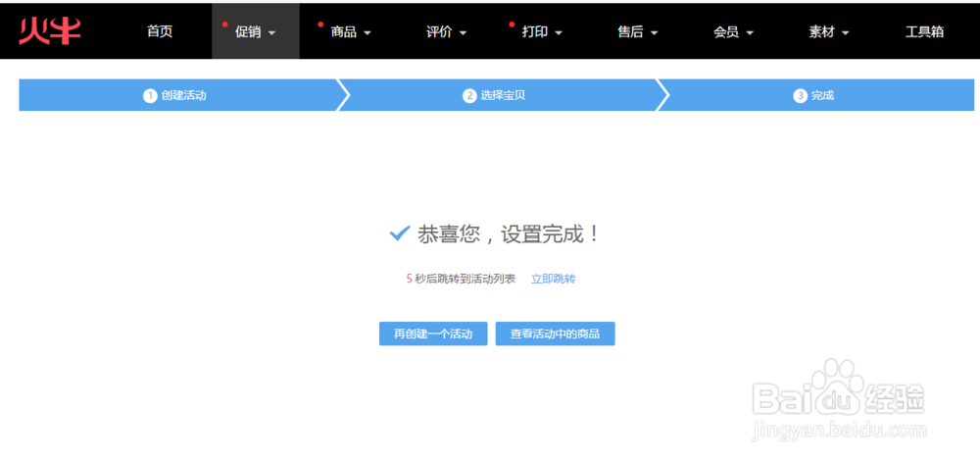Click the 立即跳转 link

tap(553, 279)
